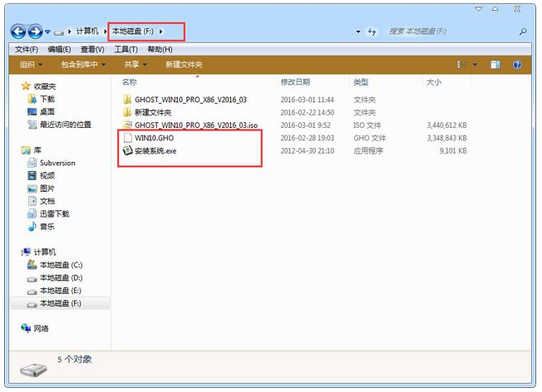Open the 组织 dropdown menu

pos(31,64)
